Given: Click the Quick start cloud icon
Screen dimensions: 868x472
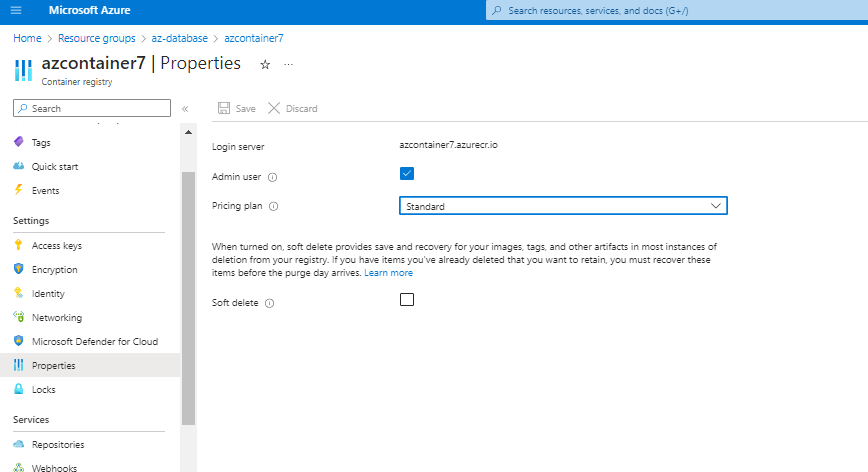Looking at the screenshot, I should [19, 166].
